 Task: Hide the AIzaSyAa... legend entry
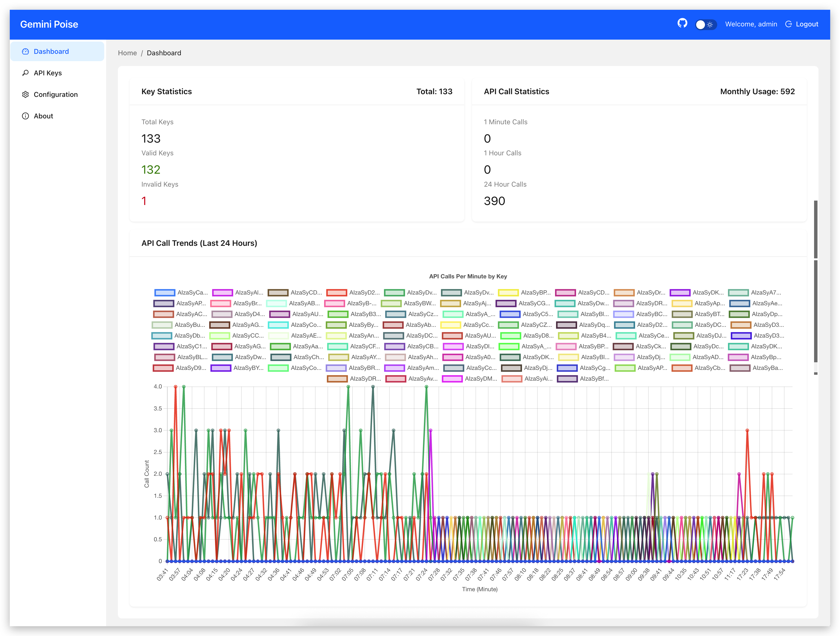point(296,346)
